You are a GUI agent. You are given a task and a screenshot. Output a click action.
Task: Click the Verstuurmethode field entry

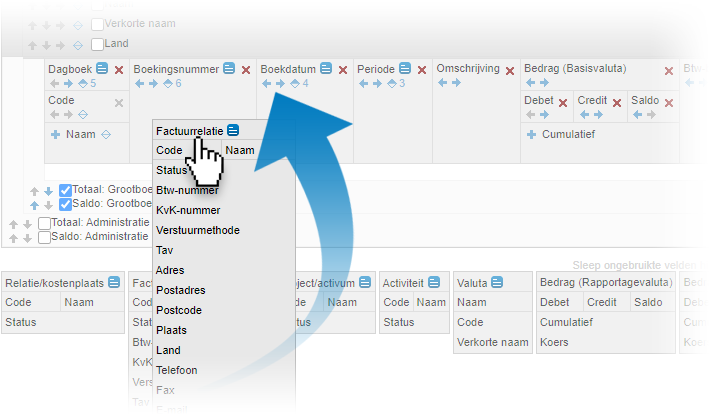197,230
